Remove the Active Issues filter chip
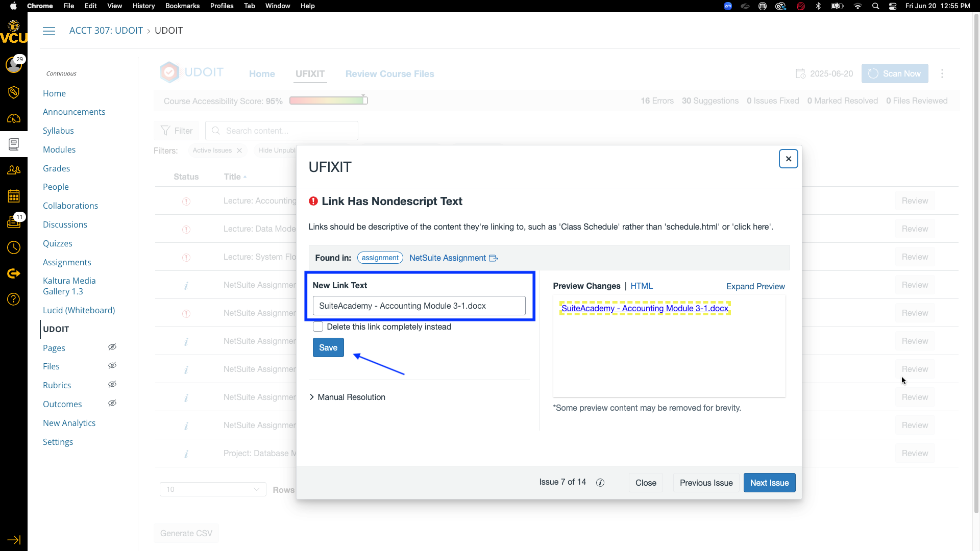This screenshot has width=980, height=551. click(x=239, y=151)
